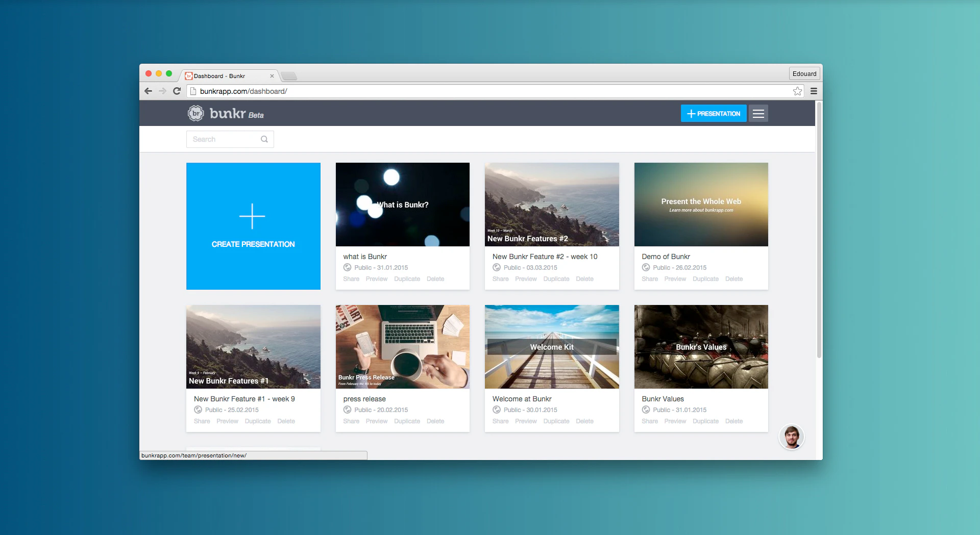Duplicate New Bunkr Feature #2 - week 10
The height and width of the screenshot is (535, 980).
(556, 279)
